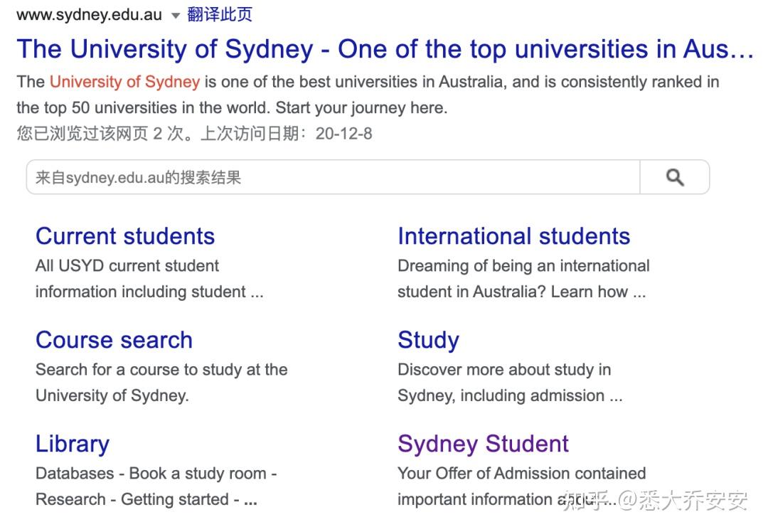Click the red highlighted University of Sydney text
The height and width of the screenshot is (532, 768).
point(124,82)
